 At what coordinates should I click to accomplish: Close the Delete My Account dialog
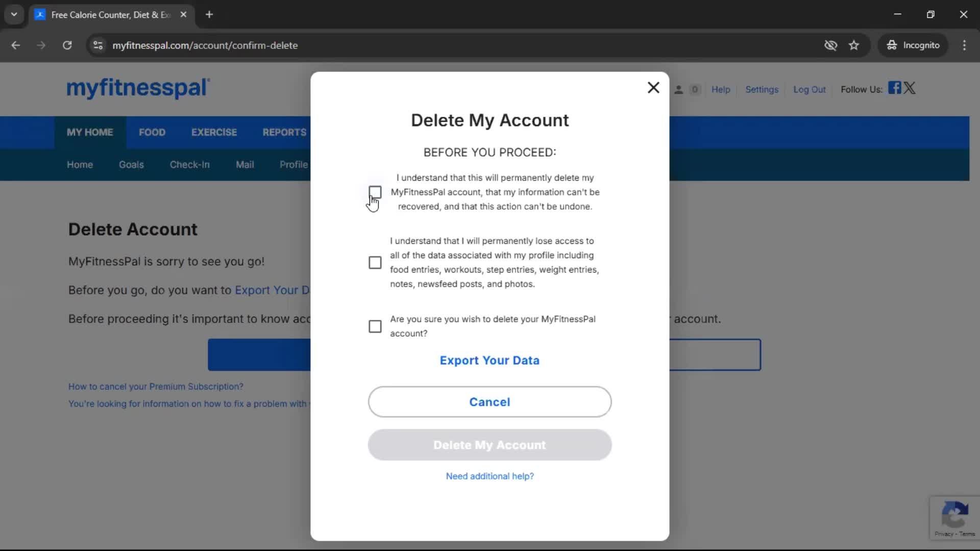point(653,88)
